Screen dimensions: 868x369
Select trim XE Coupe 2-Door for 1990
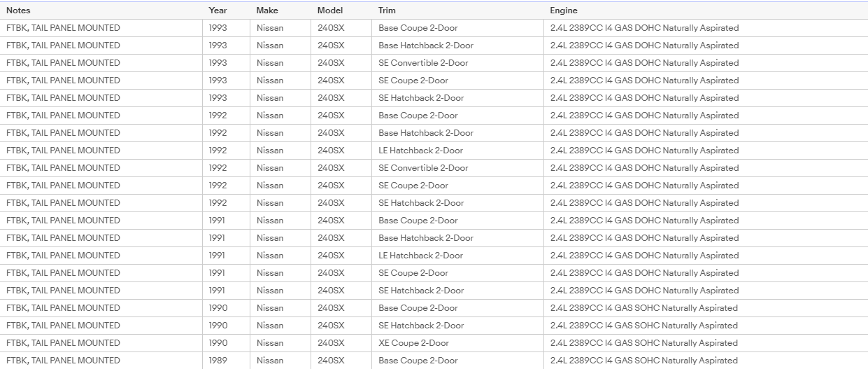click(x=413, y=343)
